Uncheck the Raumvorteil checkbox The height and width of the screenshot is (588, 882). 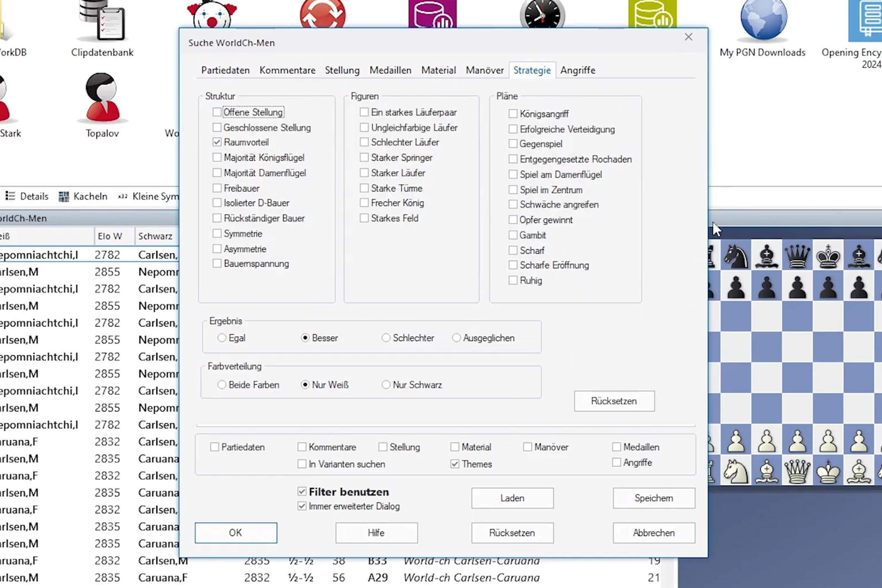coord(217,142)
